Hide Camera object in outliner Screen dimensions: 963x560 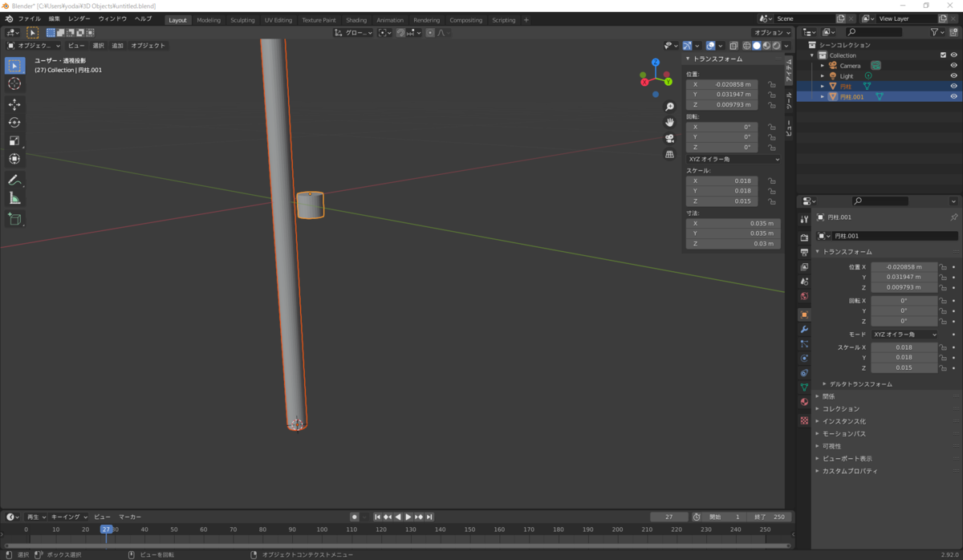(953, 66)
